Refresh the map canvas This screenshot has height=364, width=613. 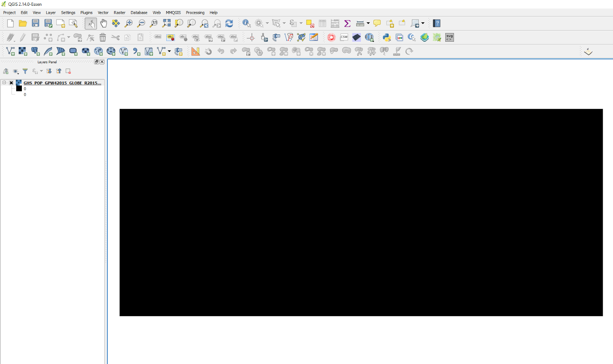pyautogui.click(x=229, y=23)
